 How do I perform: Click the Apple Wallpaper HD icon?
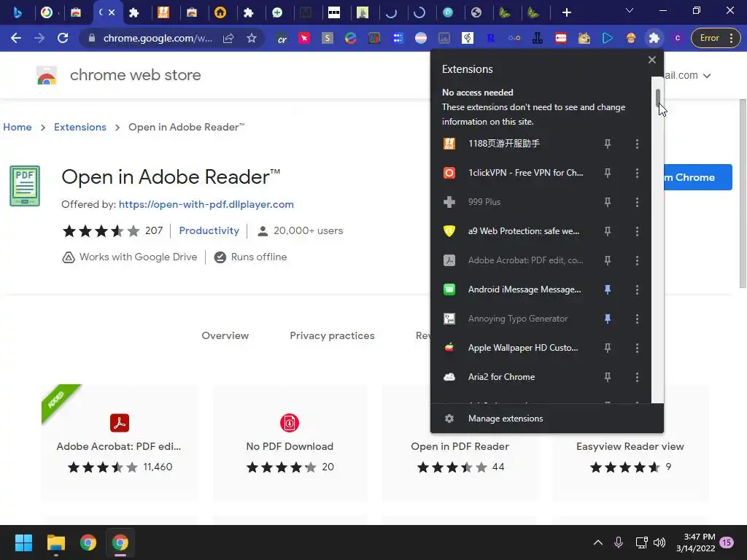449,348
